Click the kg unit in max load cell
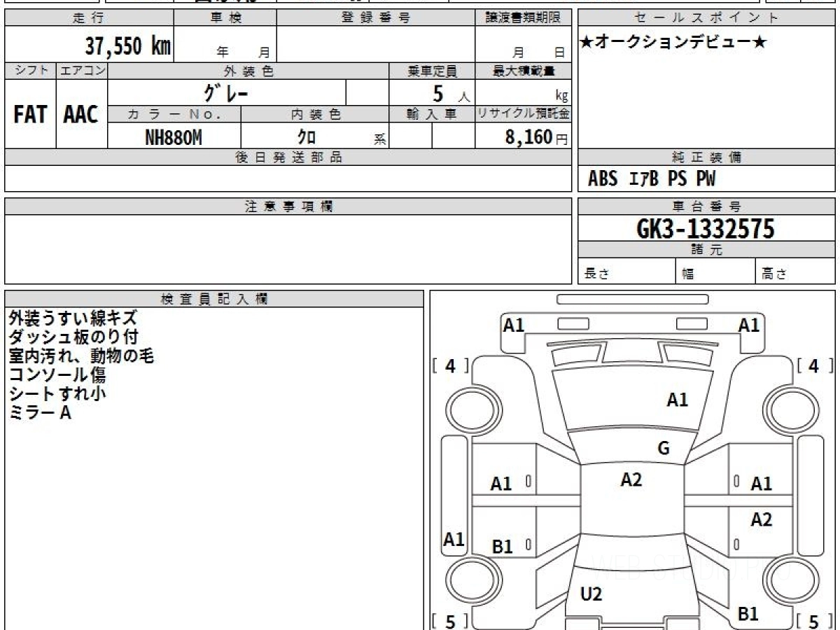840x630 pixels. click(x=561, y=97)
